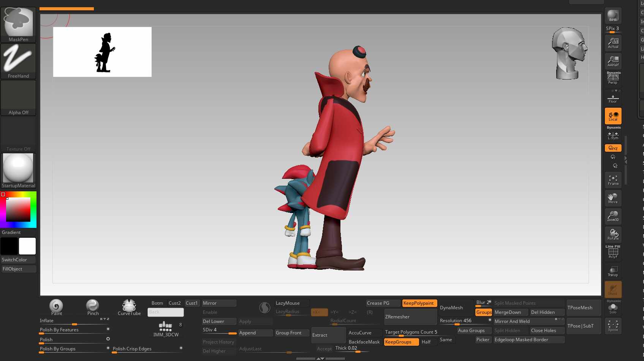Select the white main color swatch
Viewport: 644px width, 361px height.
27,246
